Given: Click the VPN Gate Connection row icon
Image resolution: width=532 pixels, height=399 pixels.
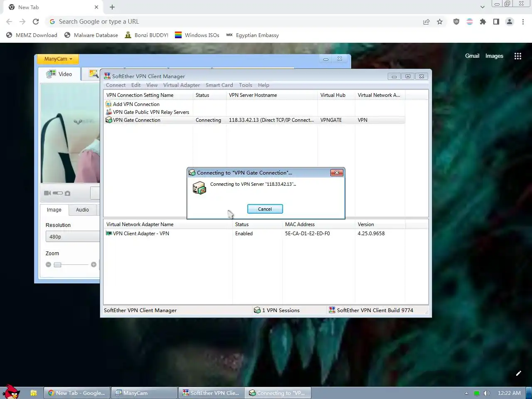Looking at the screenshot, I should point(109,120).
